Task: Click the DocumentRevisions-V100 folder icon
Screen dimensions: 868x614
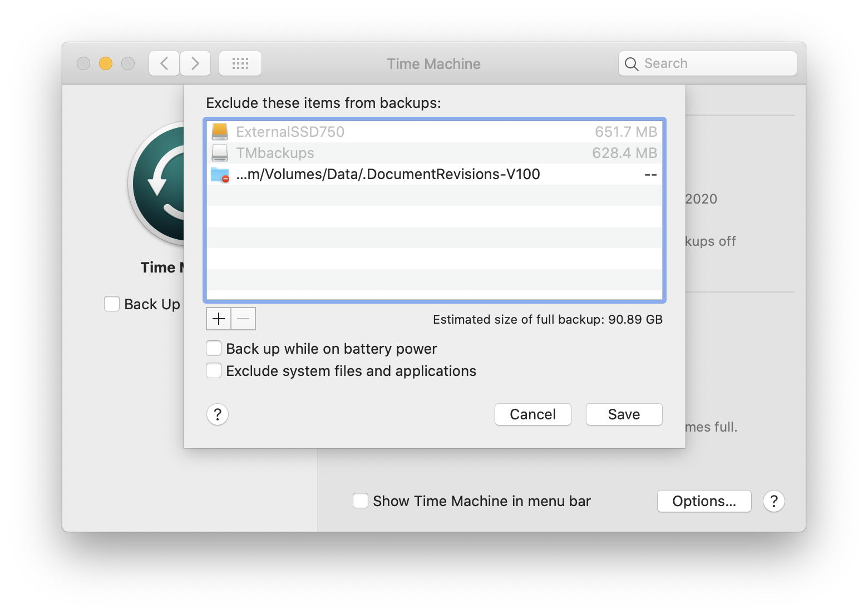Action: click(220, 175)
